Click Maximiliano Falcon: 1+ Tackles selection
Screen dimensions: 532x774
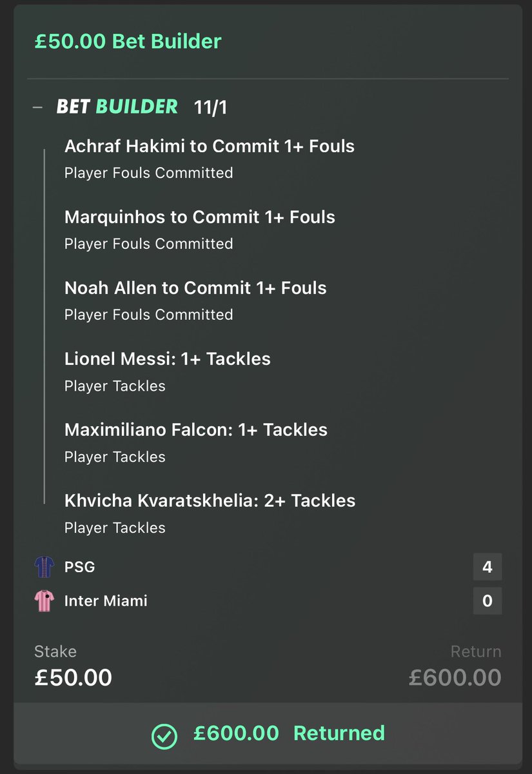coord(195,430)
